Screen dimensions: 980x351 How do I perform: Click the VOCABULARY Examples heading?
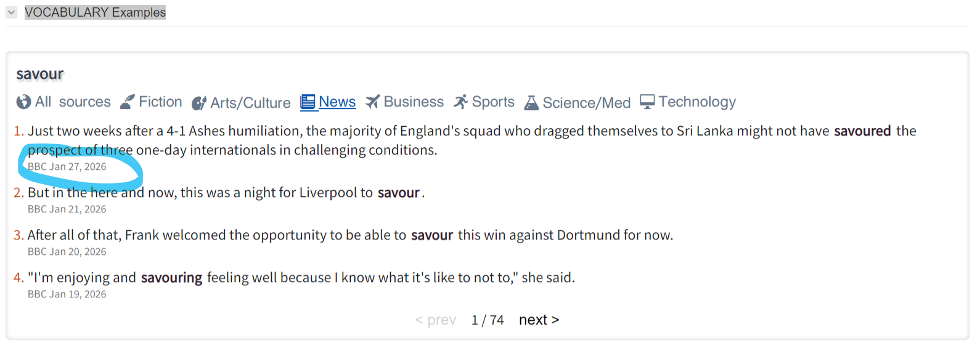tap(95, 12)
